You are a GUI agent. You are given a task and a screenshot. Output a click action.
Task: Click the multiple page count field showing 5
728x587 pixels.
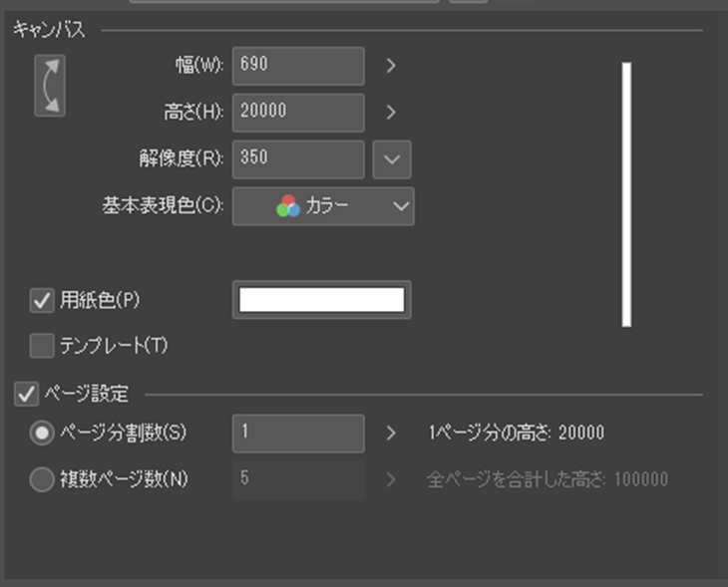(298, 479)
